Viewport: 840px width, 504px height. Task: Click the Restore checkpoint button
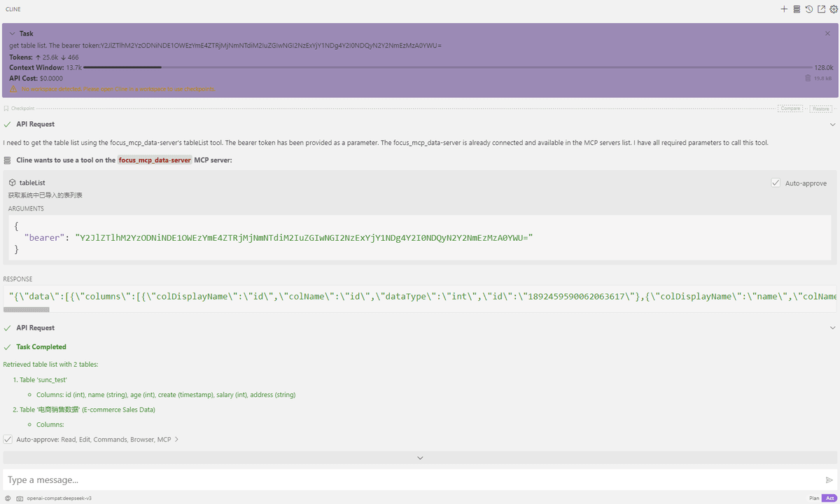click(x=822, y=108)
